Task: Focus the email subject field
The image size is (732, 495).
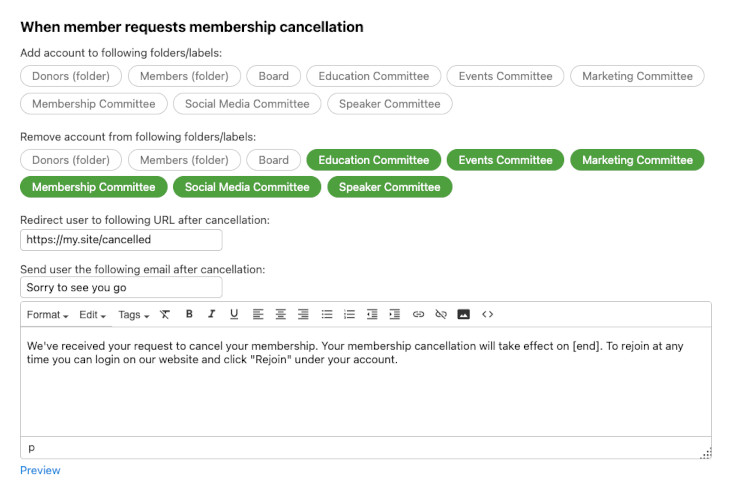Action: (x=121, y=288)
